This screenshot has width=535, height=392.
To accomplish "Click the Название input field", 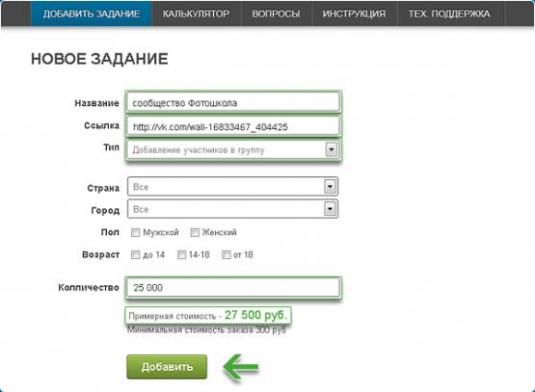I will click(233, 102).
